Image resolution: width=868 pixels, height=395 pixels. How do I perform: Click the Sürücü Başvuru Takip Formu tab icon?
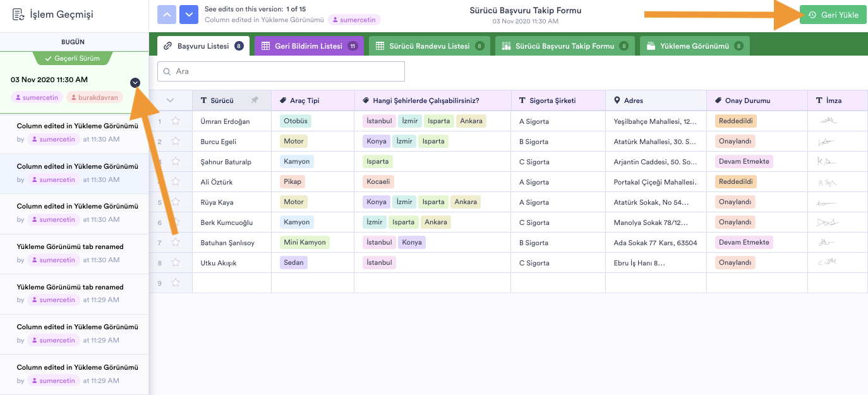506,46
